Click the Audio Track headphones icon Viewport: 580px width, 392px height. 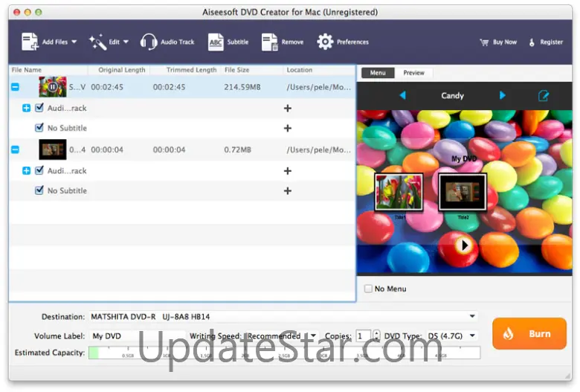149,42
